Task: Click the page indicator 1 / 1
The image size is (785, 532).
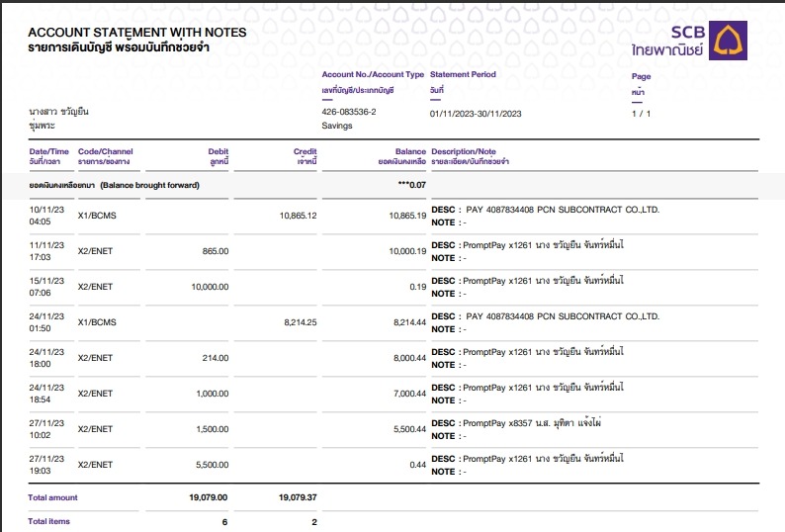Action: click(641, 114)
